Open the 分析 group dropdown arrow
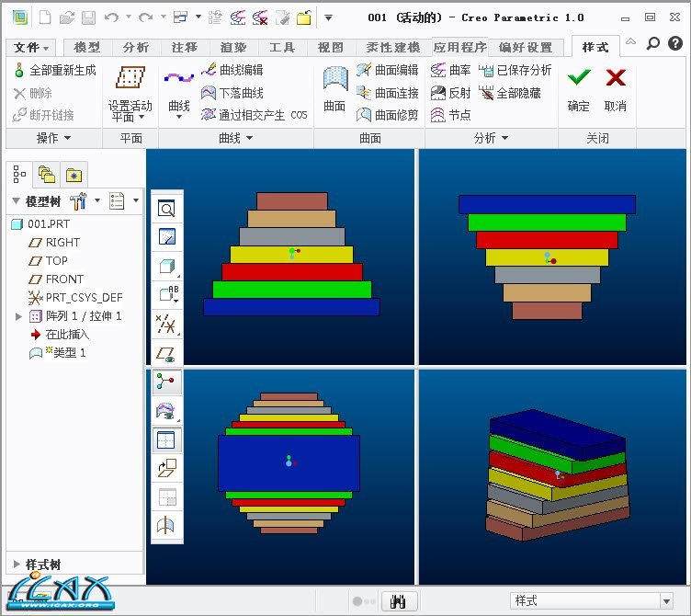691x616 pixels. click(504, 138)
